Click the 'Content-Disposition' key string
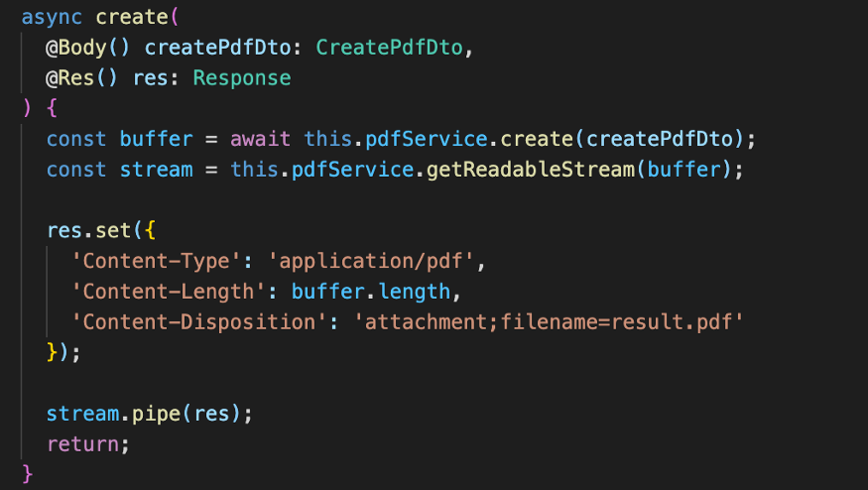 (199, 321)
